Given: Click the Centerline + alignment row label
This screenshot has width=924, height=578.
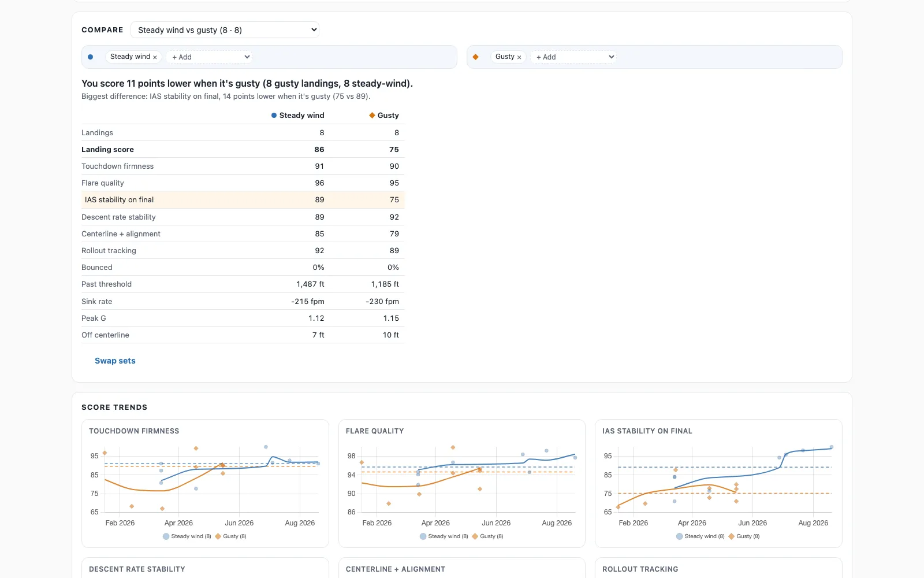Looking at the screenshot, I should pyautogui.click(x=121, y=234).
